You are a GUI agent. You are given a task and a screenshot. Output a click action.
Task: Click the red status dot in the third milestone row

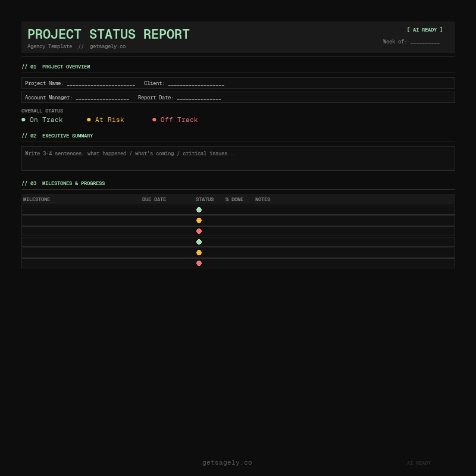click(x=199, y=231)
